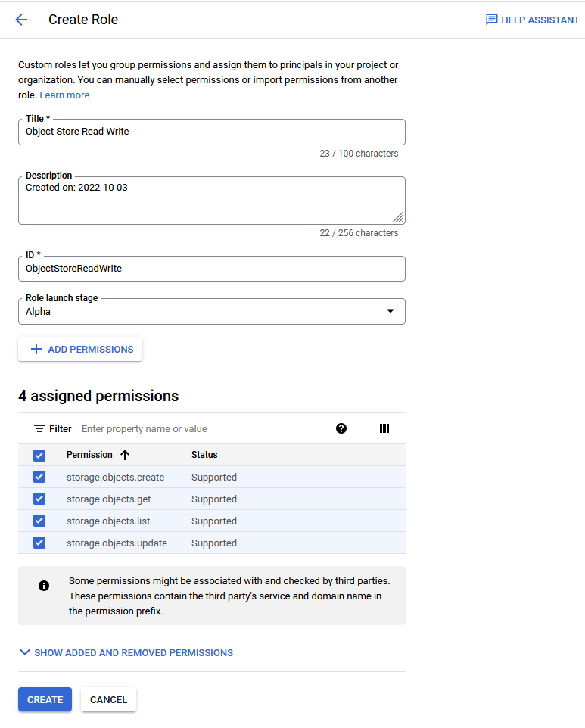585x728 pixels.
Task: Toggle the select-all permissions checkbox
Action: click(x=39, y=455)
